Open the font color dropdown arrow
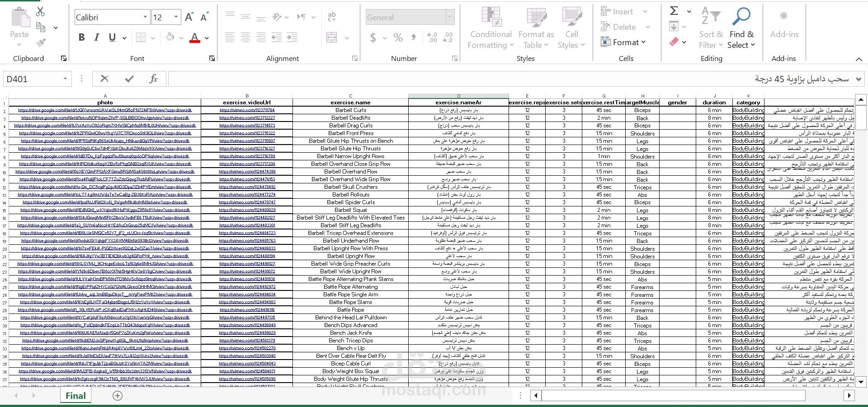This screenshot has height=407, width=868. (207, 38)
